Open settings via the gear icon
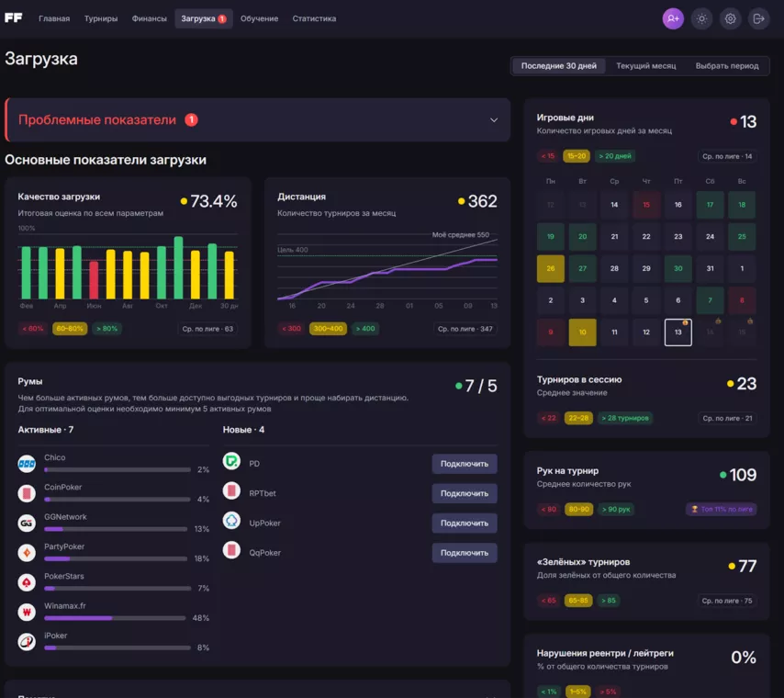Image resolution: width=784 pixels, height=698 pixels. (730, 18)
